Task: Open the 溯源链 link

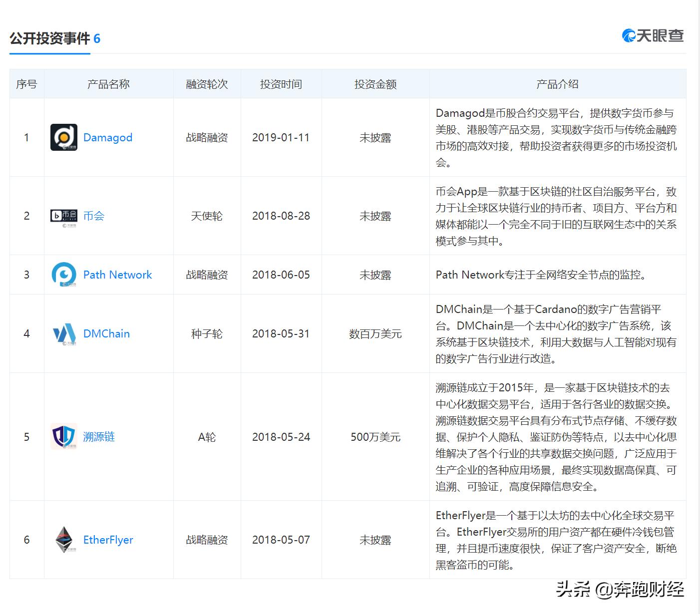Action: (x=99, y=437)
